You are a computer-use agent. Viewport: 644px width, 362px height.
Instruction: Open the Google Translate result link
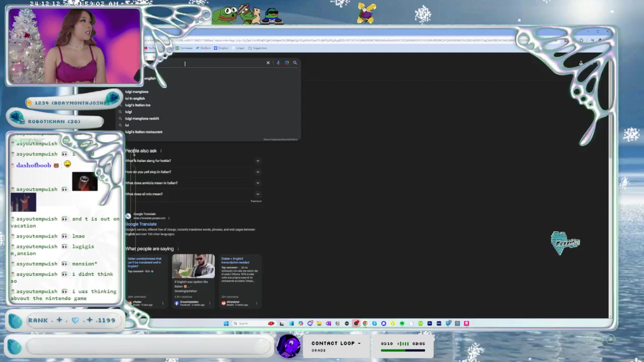point(141,224)
